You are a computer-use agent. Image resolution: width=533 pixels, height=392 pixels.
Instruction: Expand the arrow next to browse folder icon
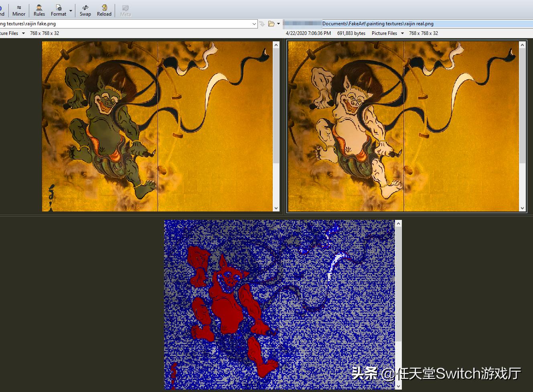[278, 24]
